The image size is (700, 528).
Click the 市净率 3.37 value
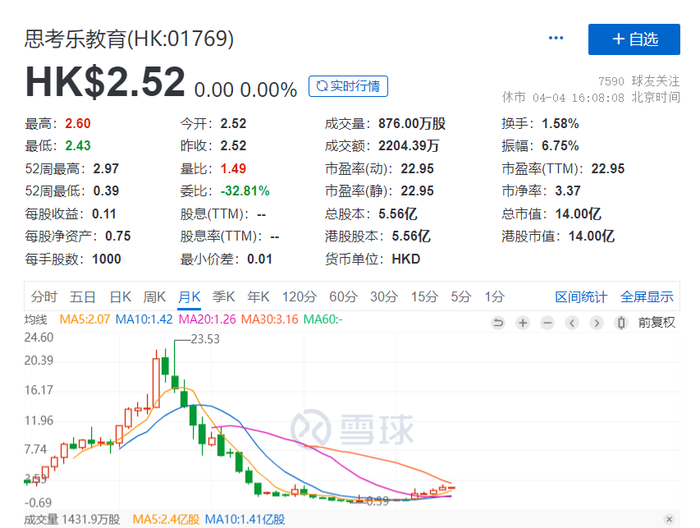coord(567,191)
